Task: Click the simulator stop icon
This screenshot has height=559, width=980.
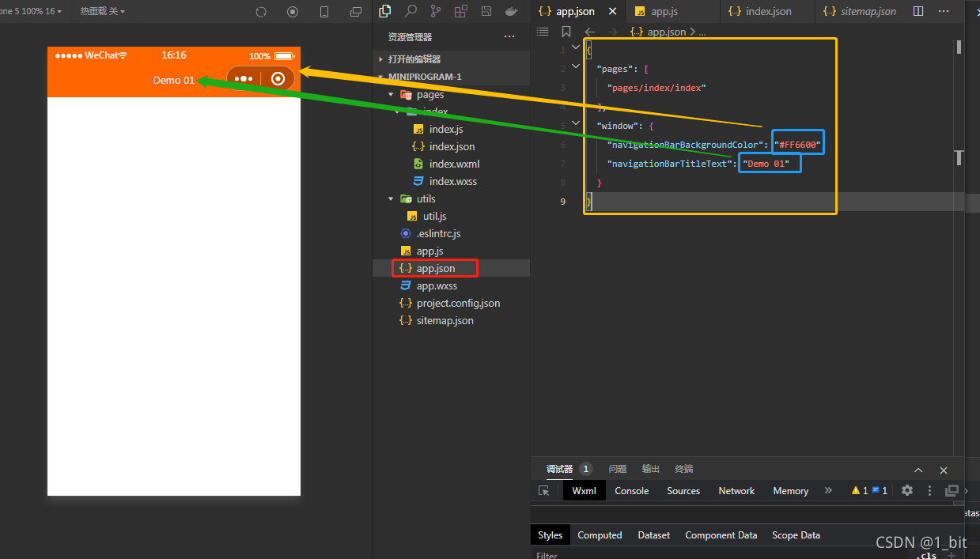Action: point(293,12)
